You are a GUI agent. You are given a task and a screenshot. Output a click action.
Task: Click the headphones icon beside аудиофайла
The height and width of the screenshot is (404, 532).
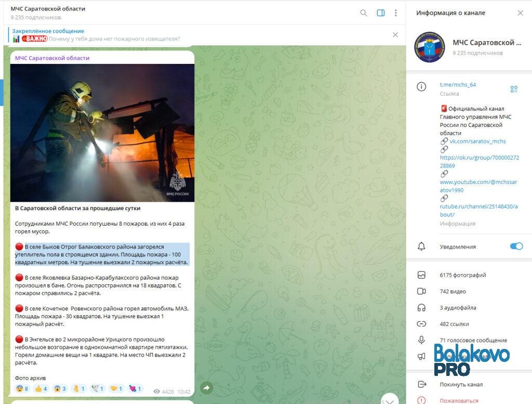(421, 308)
